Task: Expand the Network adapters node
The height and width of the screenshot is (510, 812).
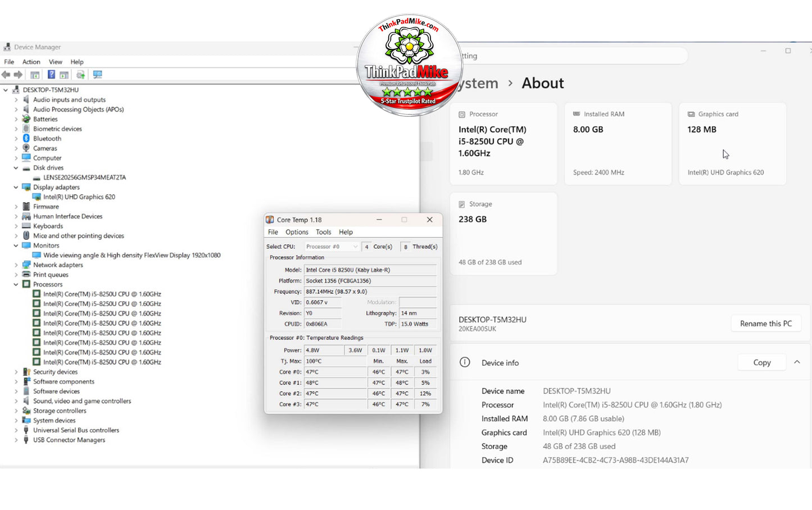Action: pyautogui.click(x=16, y=265)
